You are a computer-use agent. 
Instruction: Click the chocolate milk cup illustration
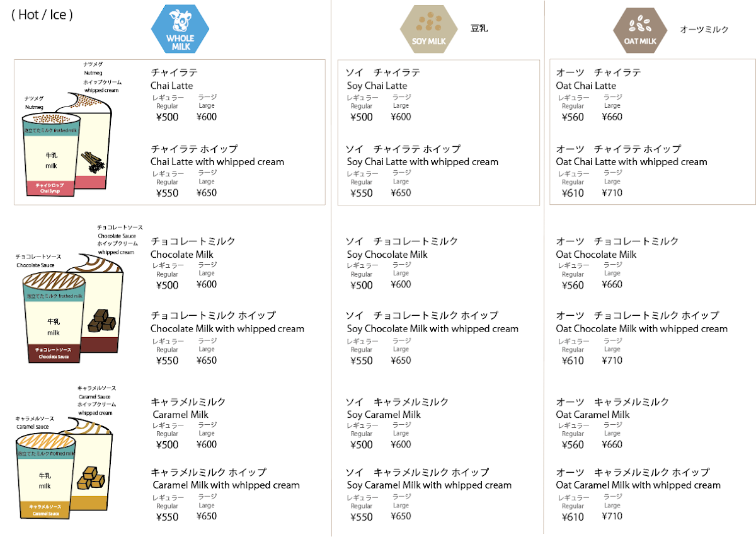coord(54,315)
